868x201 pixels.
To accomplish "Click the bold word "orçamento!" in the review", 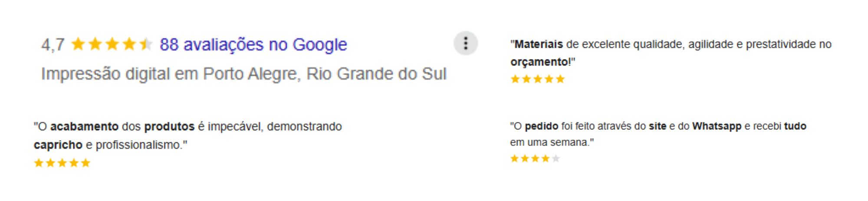I will point(540,62).
